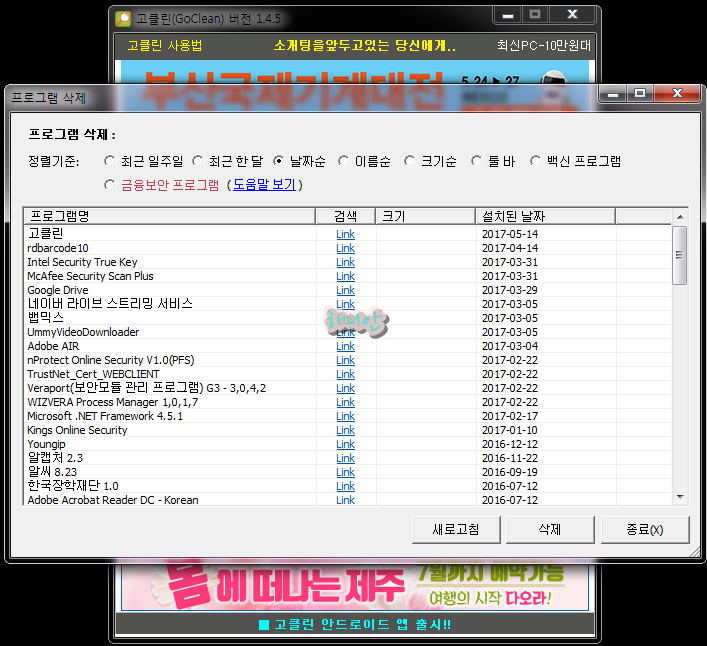This screenshot has height=646, width=707.
Task: Click install date 2017-04-14 cell
Action: [510, 248]
